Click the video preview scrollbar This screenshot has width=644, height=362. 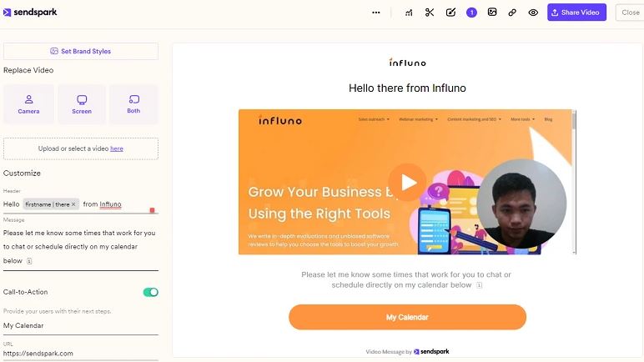[574, 182]
